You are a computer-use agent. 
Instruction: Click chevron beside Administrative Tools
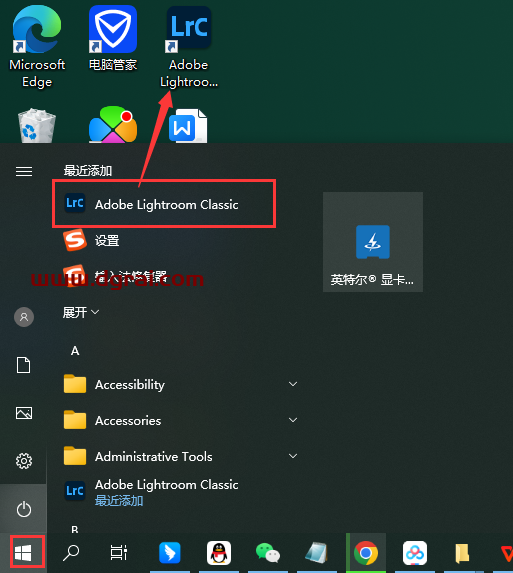[x=293, y=456]
